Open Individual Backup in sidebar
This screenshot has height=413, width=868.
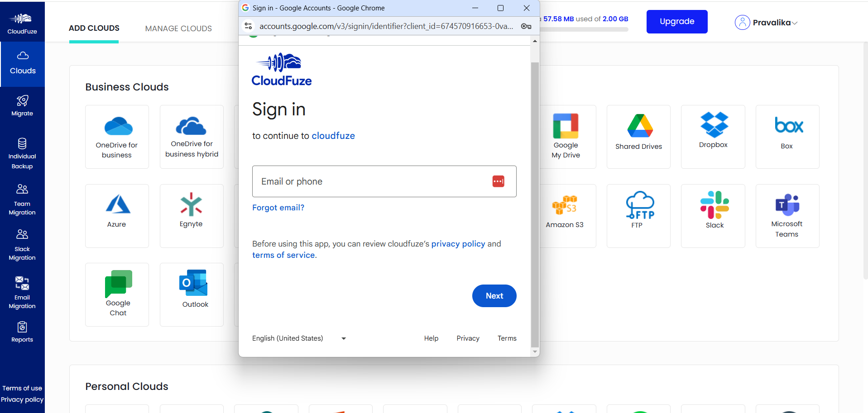pos(22,154)
